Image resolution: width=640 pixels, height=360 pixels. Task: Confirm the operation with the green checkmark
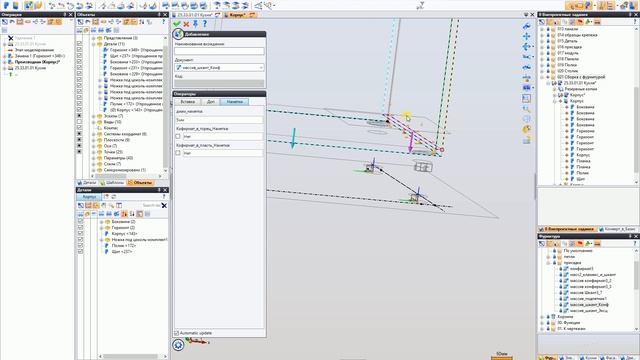click(177, 24)
